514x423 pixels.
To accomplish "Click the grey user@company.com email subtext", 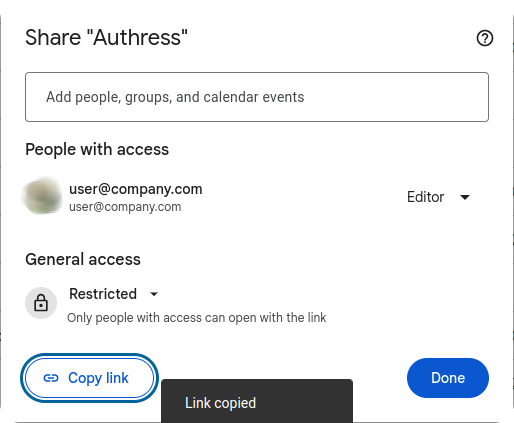I will coord(125,207).
